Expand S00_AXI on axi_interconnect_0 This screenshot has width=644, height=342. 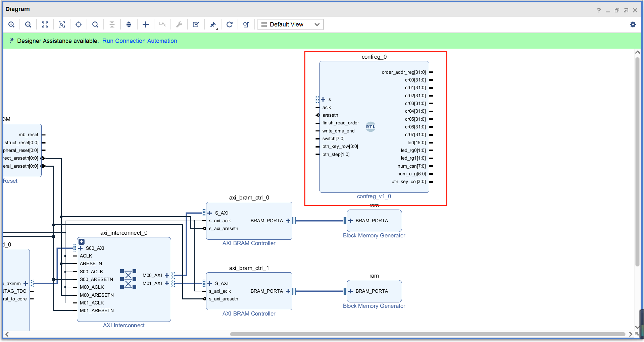[81, 248]
